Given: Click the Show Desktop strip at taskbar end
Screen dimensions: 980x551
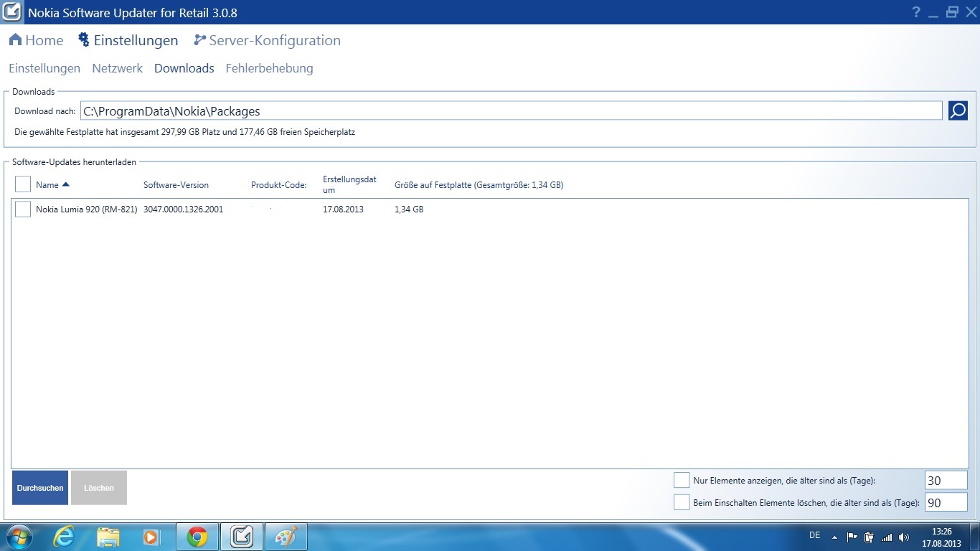Looking at the screenshot, I should [x=974, y=537].
